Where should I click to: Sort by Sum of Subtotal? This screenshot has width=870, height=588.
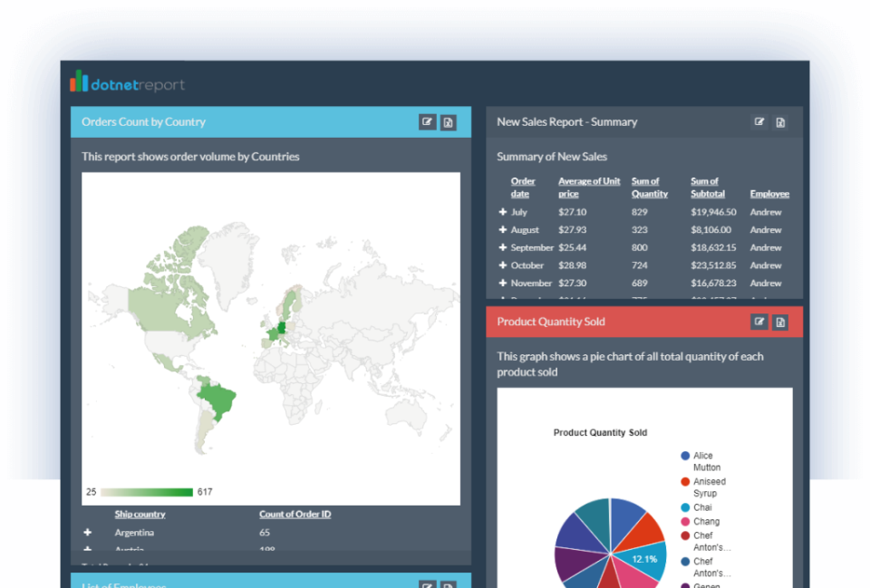pyautogui.click(x=707, y=188)
